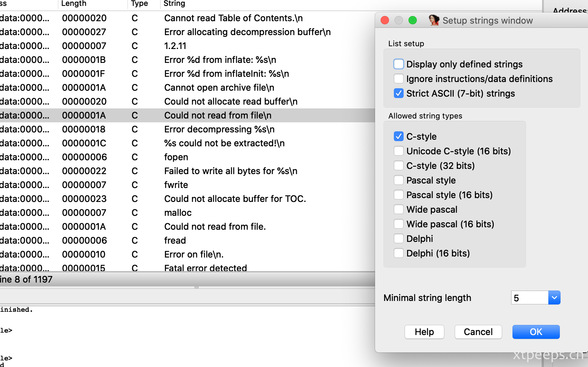588x367 pixels.
Task: Enable Unicode C-style (16 bits)
Action: click(399, 151)
